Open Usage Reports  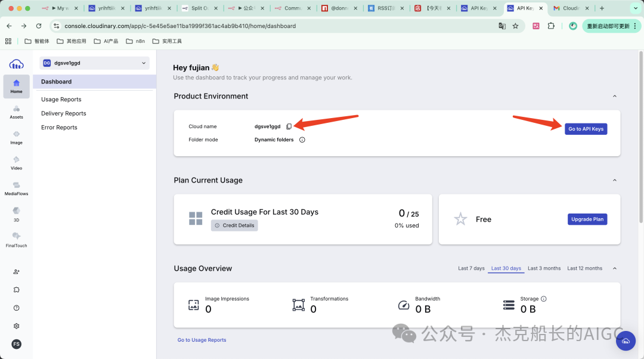[x=61, y=100]
